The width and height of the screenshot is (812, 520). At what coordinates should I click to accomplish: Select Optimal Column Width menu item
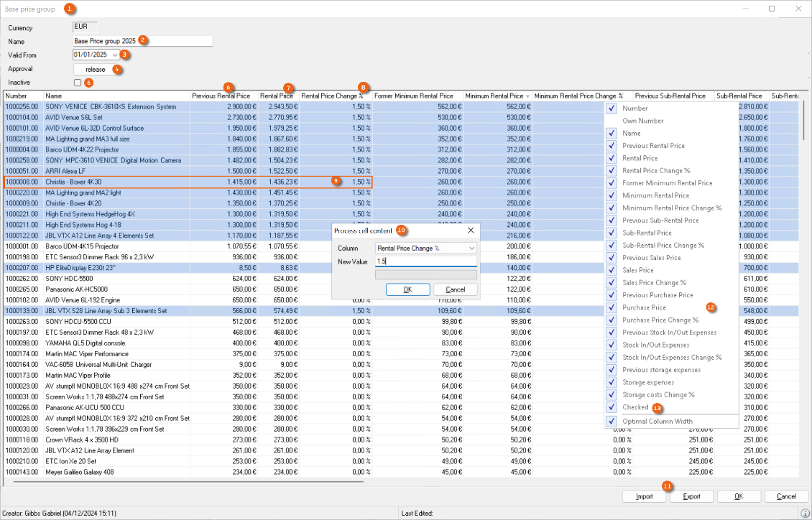click(x=658, y=421)
